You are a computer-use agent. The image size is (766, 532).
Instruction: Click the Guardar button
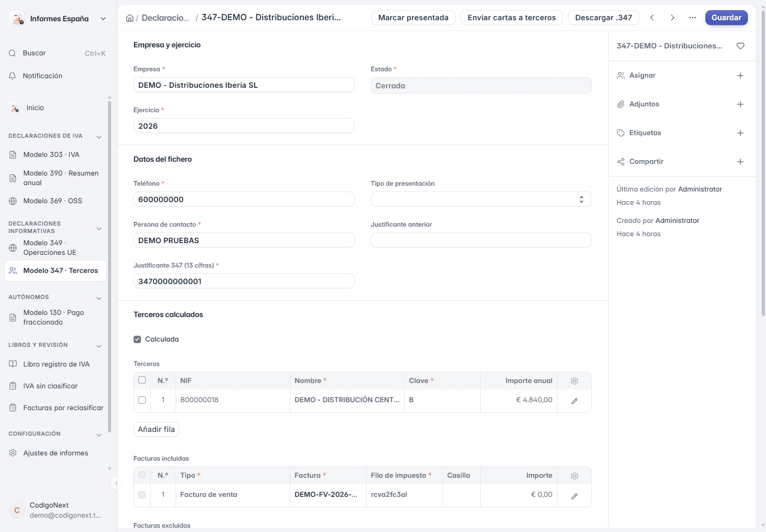point(727,18)
